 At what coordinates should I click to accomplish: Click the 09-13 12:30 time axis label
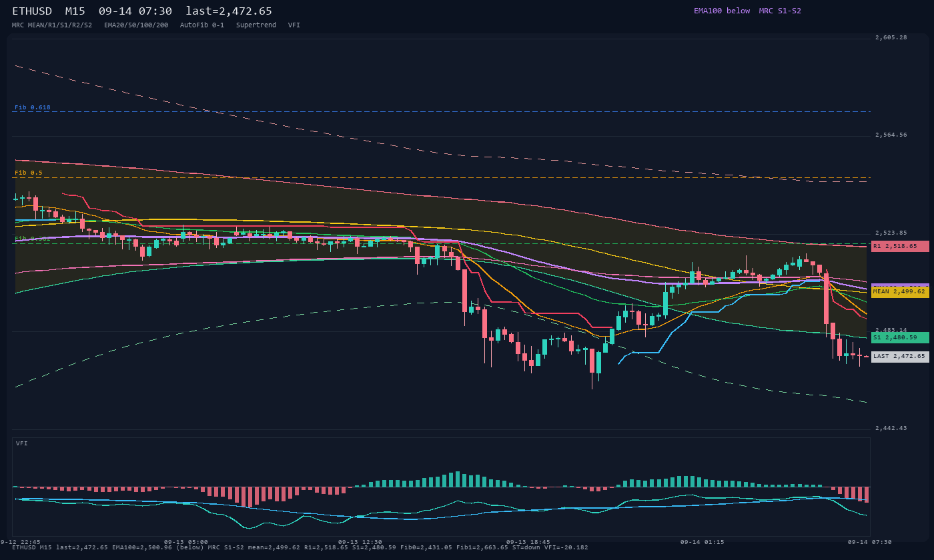(x=360, y=542)
